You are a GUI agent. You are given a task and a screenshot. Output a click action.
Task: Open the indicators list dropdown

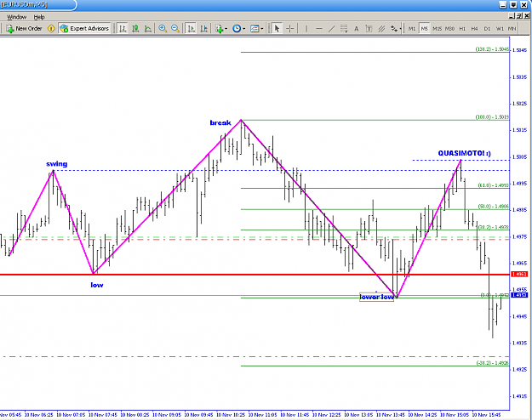coord(221,28)
